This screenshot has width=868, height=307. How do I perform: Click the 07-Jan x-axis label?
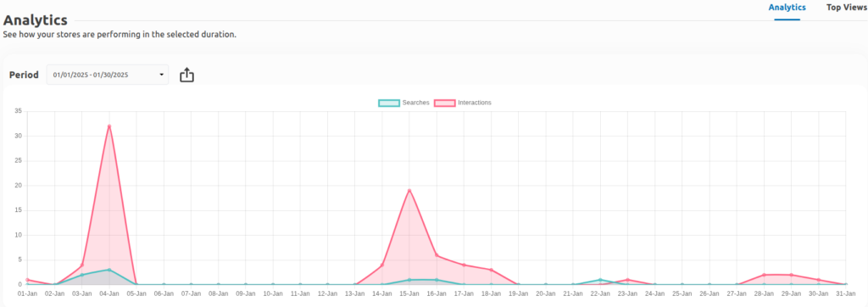191,293
